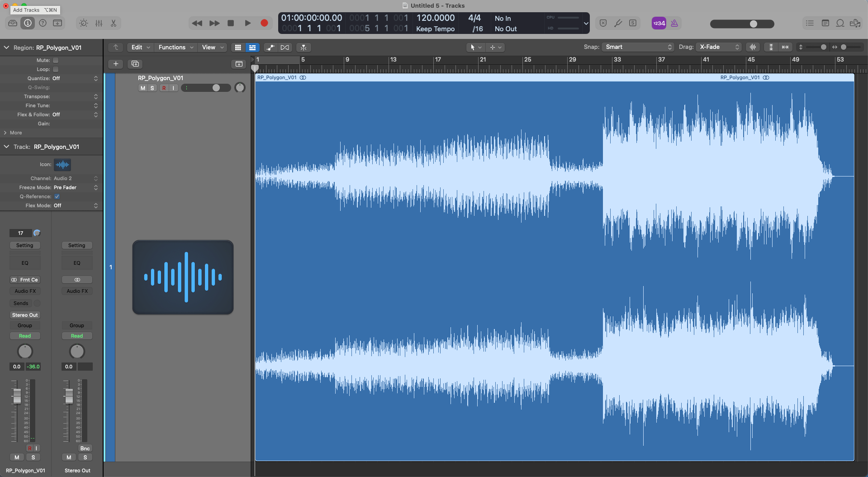This screenshot has width=868, height=477.
Task: Open the Library panel
Action: click(x=12, y=23)
